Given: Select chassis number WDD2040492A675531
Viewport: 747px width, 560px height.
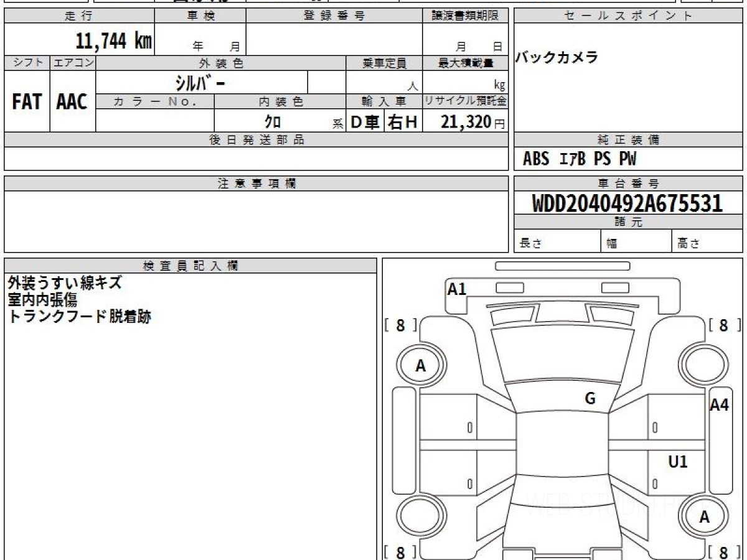Looking at the screenshot, I should (x=627, y=203).
